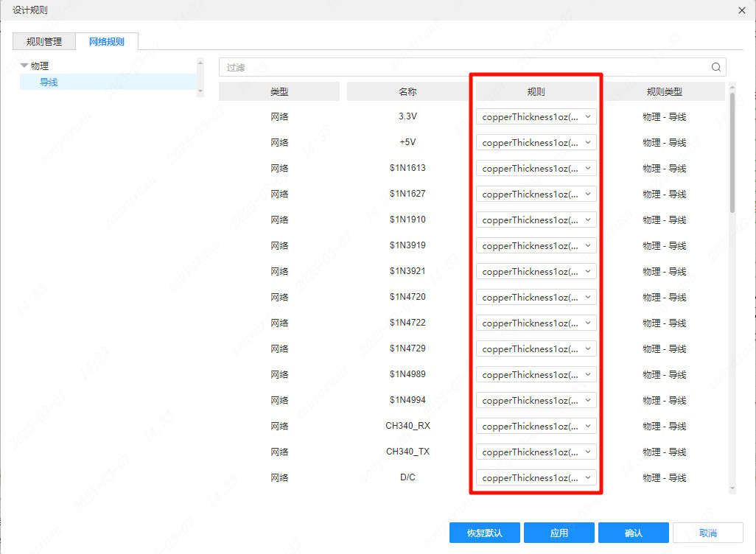The image size is (756, 554).
Task: Close the 设计规则 dialog window
Action: (741, 10)
